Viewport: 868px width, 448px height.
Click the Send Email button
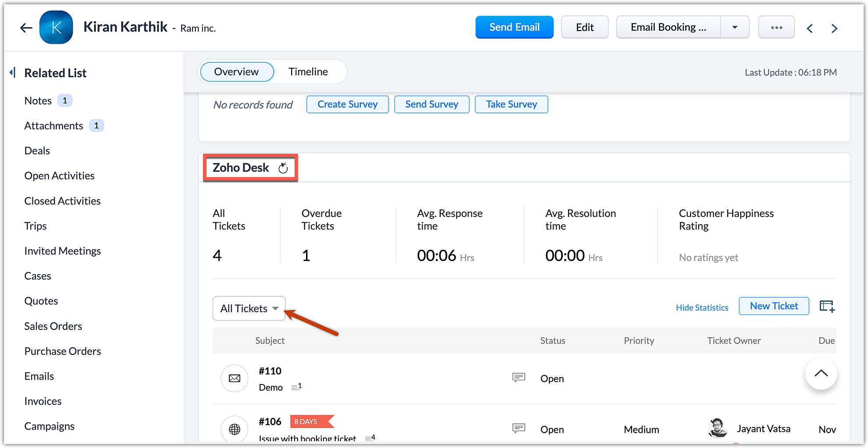[x=514, y=27]
